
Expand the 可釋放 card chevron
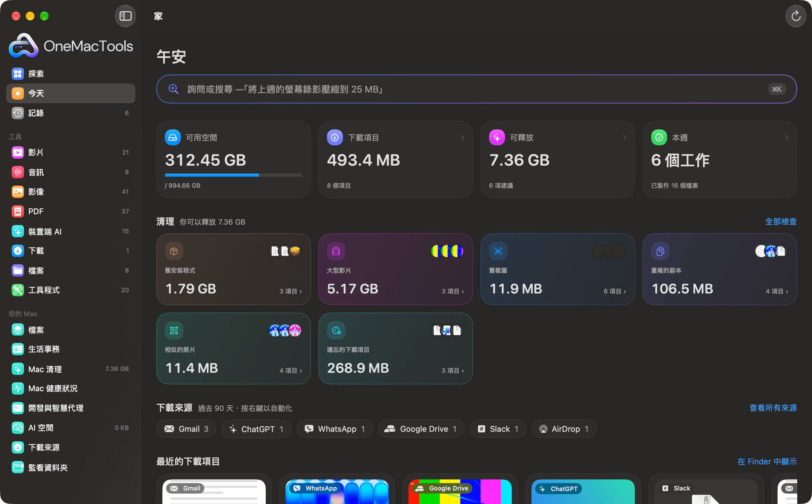click(624, 137)
